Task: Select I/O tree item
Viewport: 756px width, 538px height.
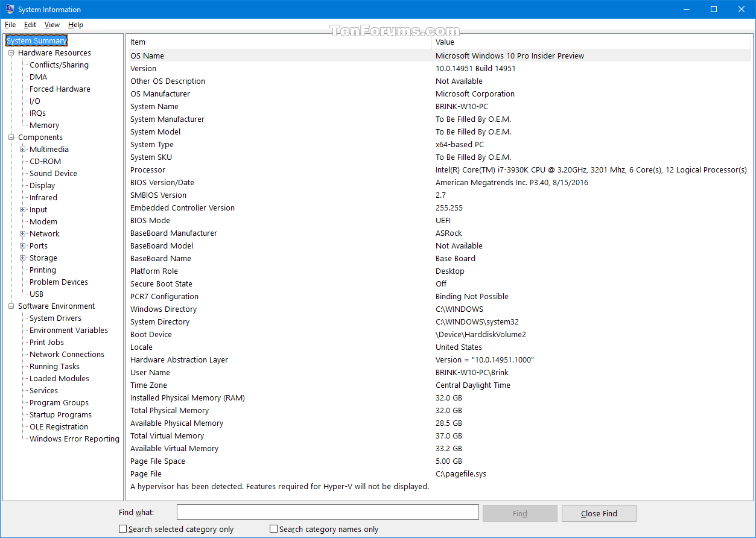Action: tap(35, 101)
